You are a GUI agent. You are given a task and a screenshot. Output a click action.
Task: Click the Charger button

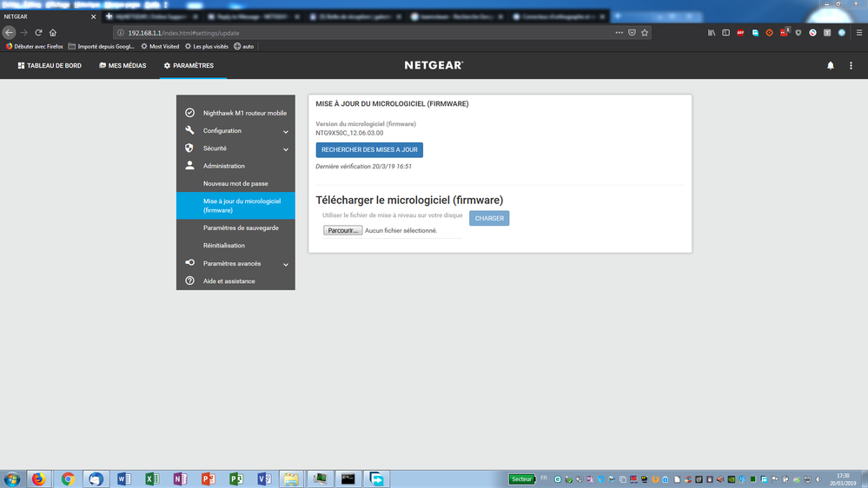(x=489, y=218)
